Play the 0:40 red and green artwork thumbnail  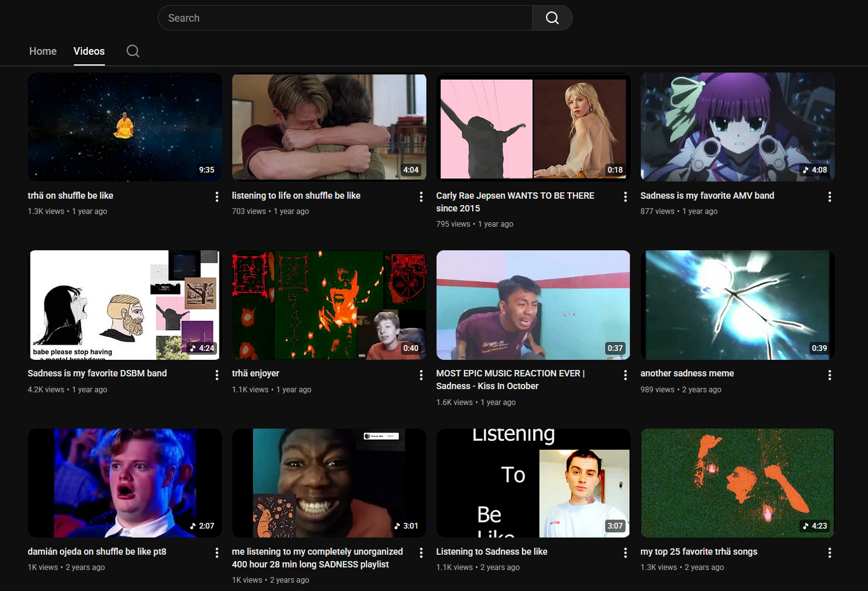329,305
